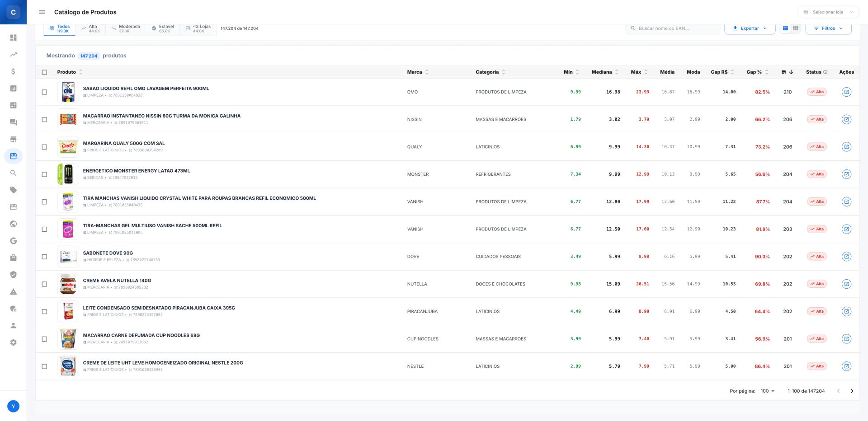Click the C app logo
The image size is (868, 422).
[x=13, y=12]
